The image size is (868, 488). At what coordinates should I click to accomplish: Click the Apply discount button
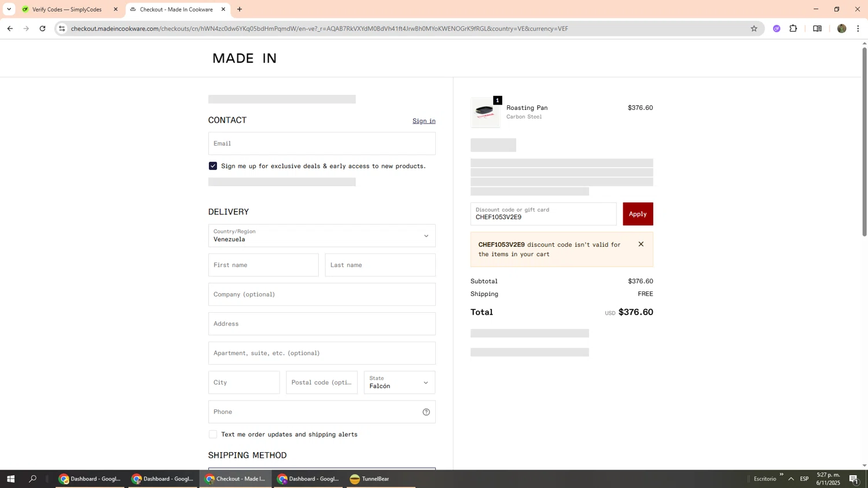(638, 214)
